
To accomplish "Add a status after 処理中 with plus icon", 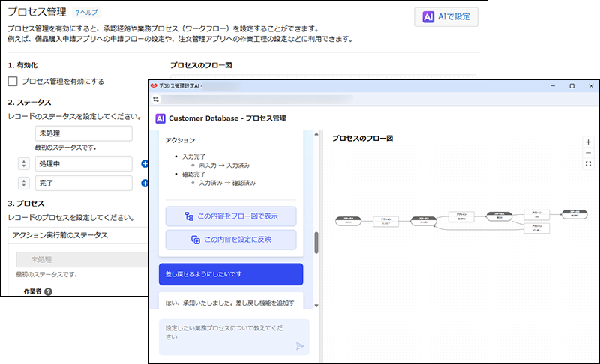I will (x=145, y=163).
